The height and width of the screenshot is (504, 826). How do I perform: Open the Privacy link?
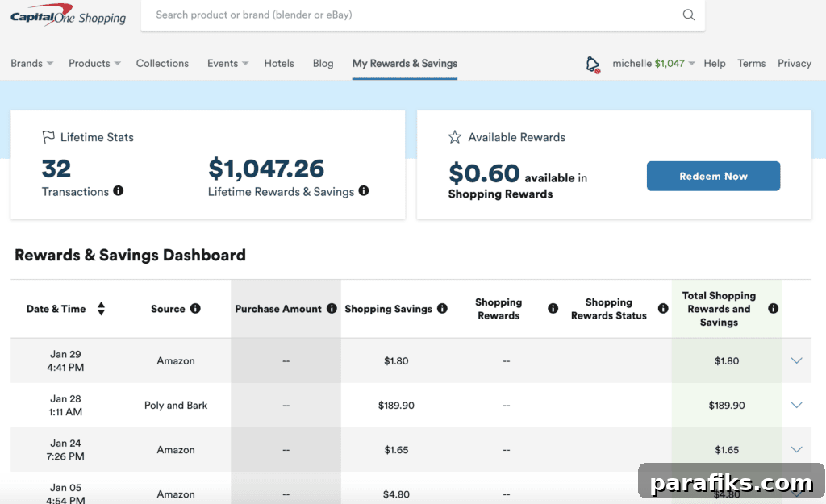click(795, 63)
